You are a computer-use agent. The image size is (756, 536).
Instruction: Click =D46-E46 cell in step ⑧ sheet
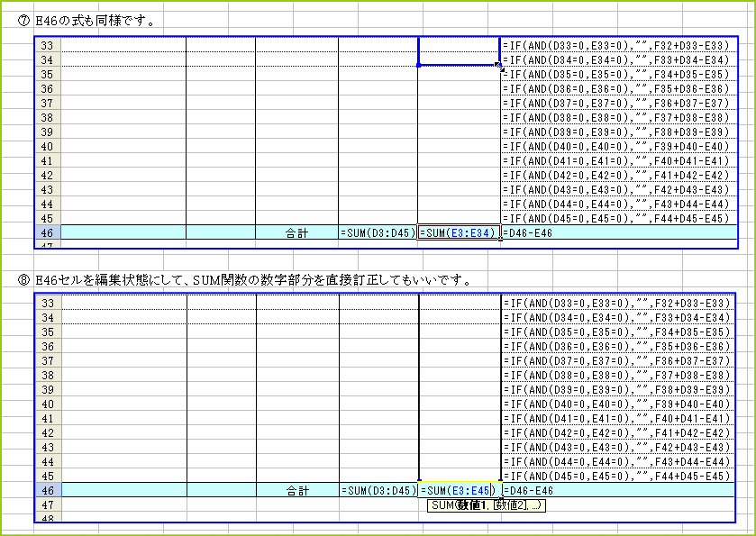pyautogui.click(x=619, y=491)
